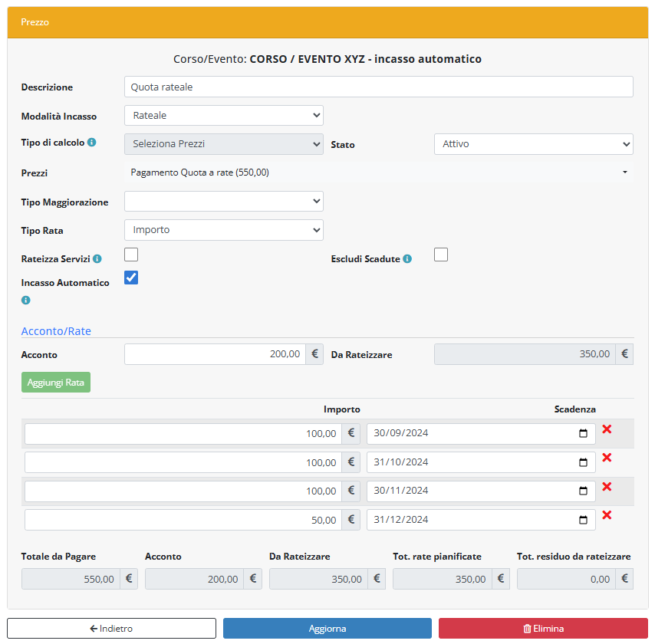
Task: Open the Tipo Rata dropdown
Action: pos(223,230)
